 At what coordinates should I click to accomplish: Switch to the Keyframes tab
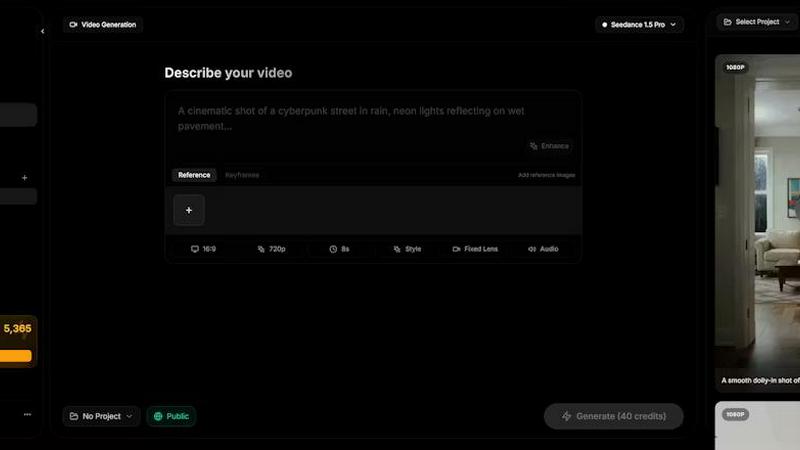click(x=241, y=175)
